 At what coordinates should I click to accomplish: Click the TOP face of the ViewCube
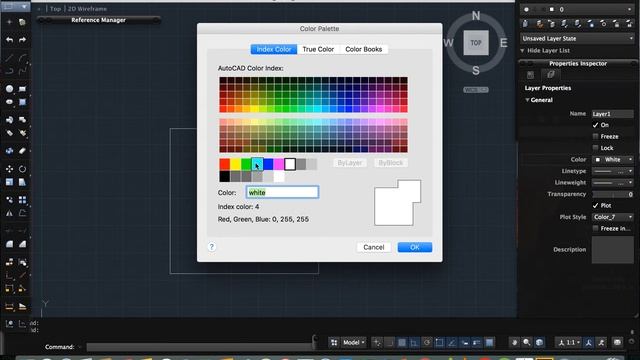click(x=476, y=42)
